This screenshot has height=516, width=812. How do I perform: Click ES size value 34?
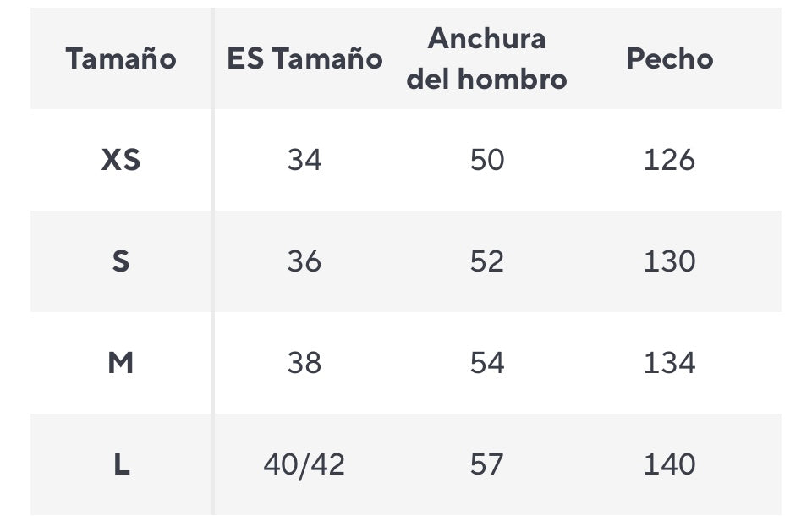click(x=304, y=160)
